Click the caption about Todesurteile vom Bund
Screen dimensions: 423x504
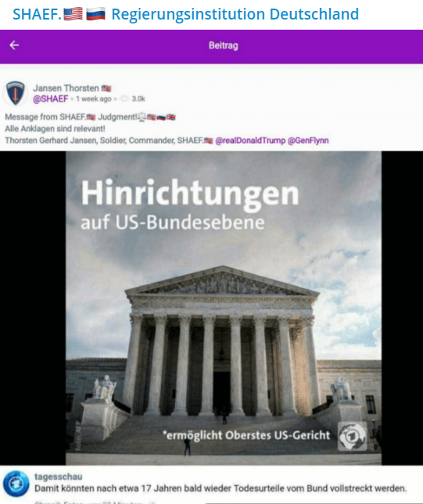tap(220, 488)
